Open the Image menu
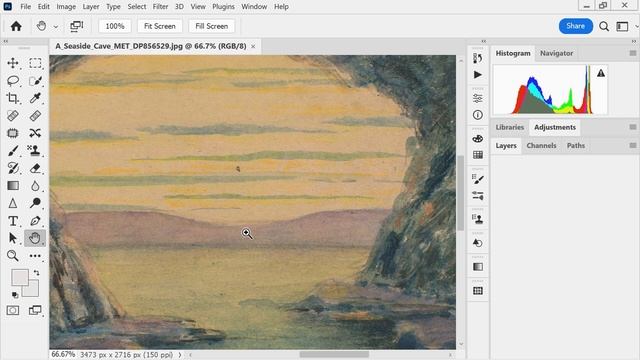The image size is (640, 360). point(66,7)
